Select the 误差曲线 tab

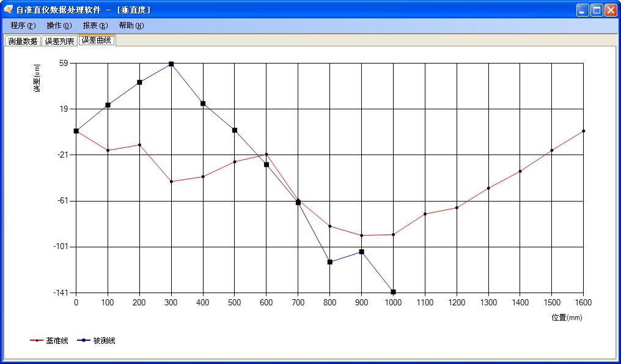pyautogui.click(x=97, y=40)
